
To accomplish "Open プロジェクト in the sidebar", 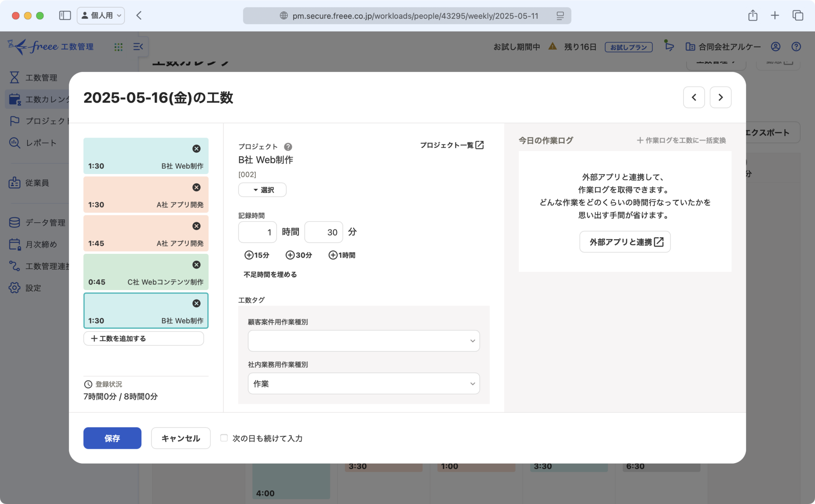I will tap(38, 121).
